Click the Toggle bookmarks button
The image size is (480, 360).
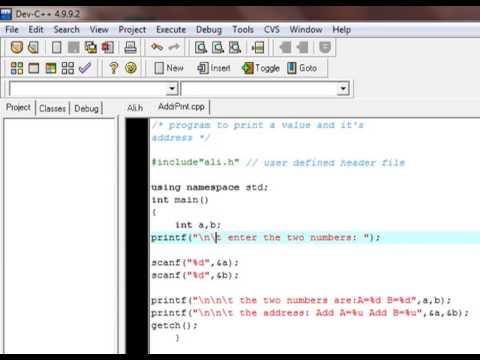(x=261, y=68)
